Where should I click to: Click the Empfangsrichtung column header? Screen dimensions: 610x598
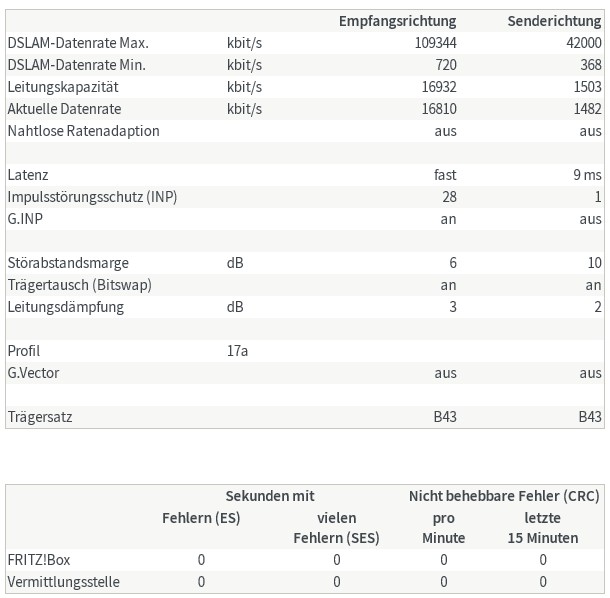coord(397,21)
